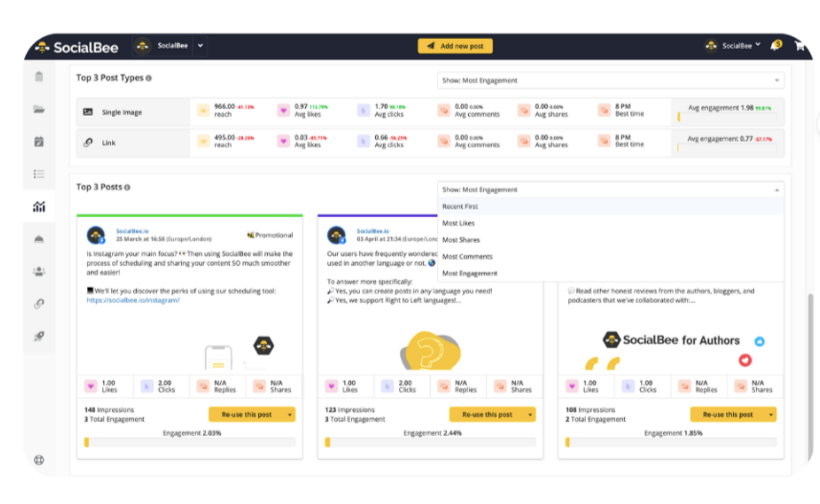This screenshot has height=504, width=820.
Task: Click the notifications bell icon
Action: point(776,46)
